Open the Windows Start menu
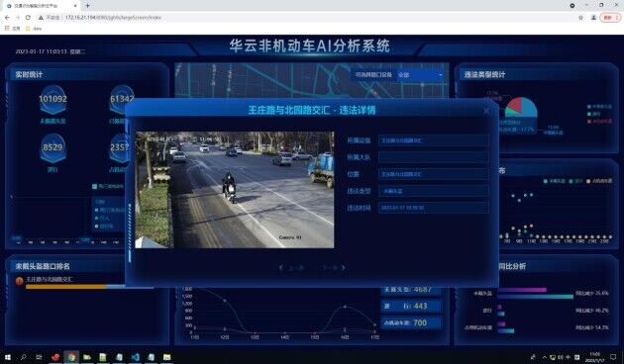This screenshot has height=364, width=624. pos(7,357)
